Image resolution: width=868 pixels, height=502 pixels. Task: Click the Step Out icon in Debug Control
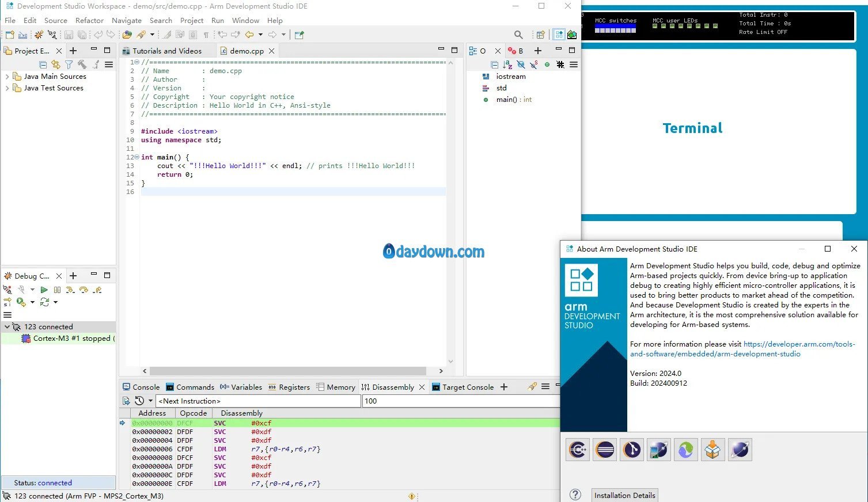(97, 290)
